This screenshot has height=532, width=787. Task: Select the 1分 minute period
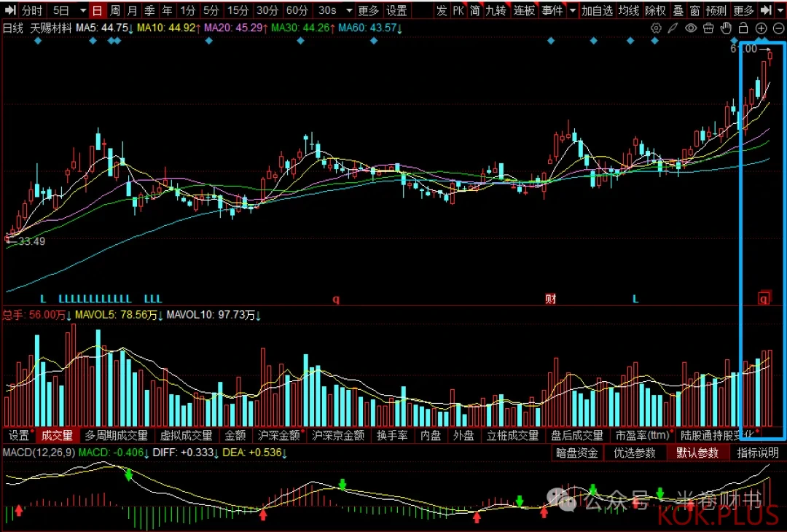(188, 10)
